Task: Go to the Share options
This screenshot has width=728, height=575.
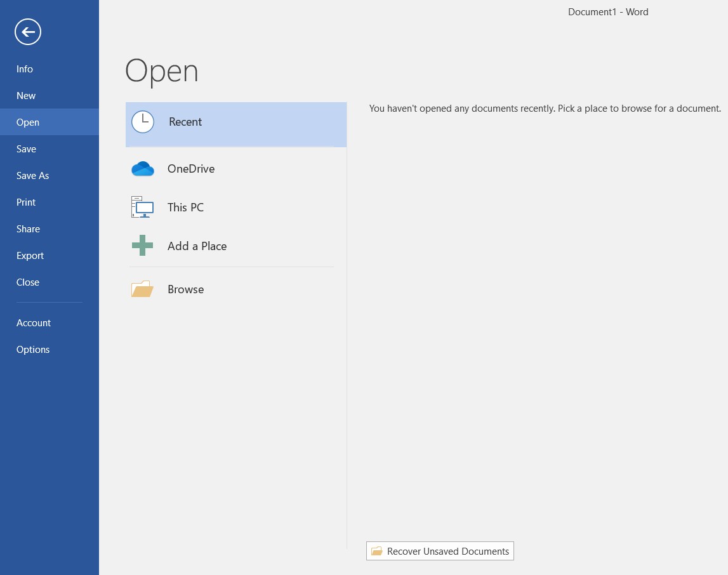Action: (x=28, y=228)
